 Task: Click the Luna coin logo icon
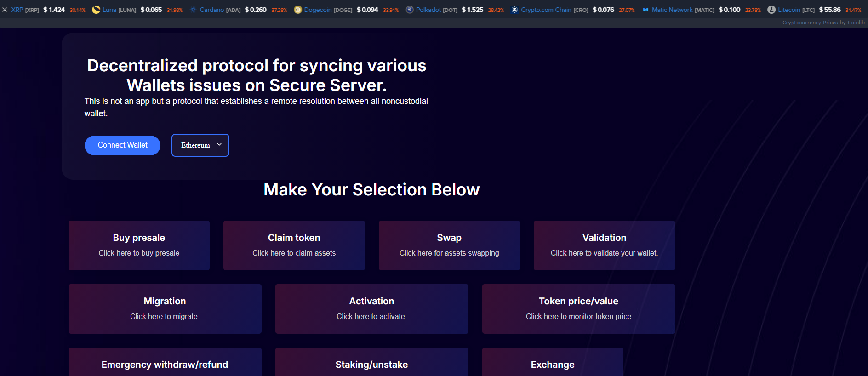tap(96, 10)
